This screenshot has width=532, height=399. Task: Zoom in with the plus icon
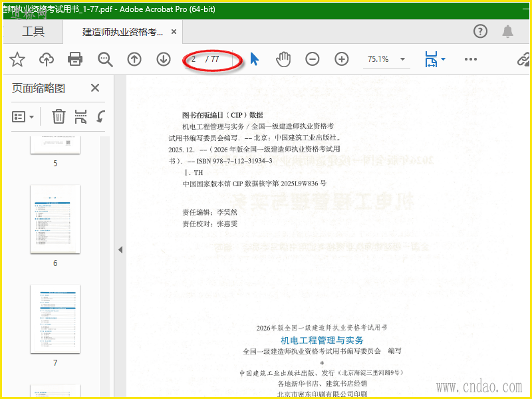[341, 59]
